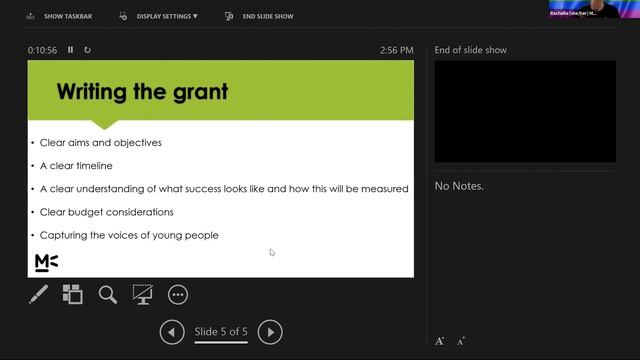Click the 2:56 PM clock text

[397, 50]
